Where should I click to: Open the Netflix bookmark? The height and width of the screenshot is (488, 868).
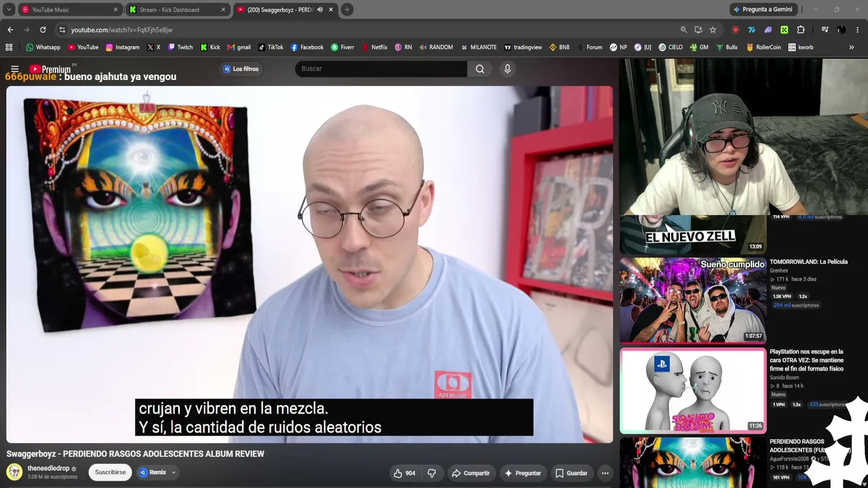click(375, 47)
